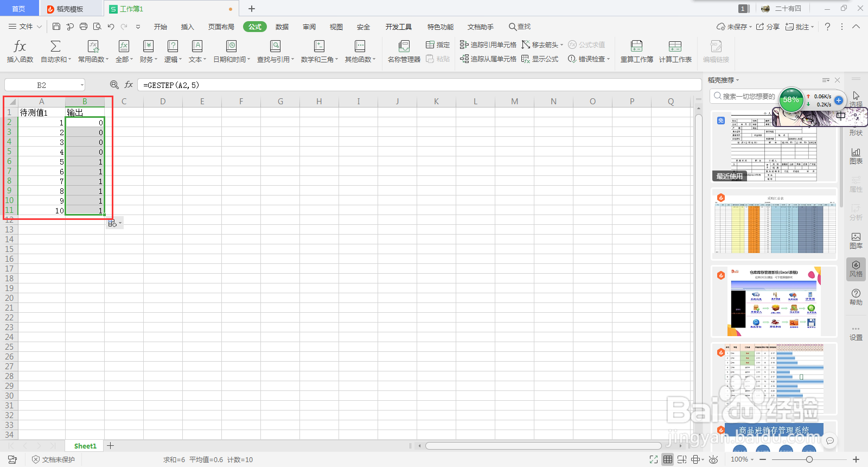Image resolution: width=868 pixels, height=467 pixels.
Task: Switch to page break view icon
Action: tap(682, 459)
